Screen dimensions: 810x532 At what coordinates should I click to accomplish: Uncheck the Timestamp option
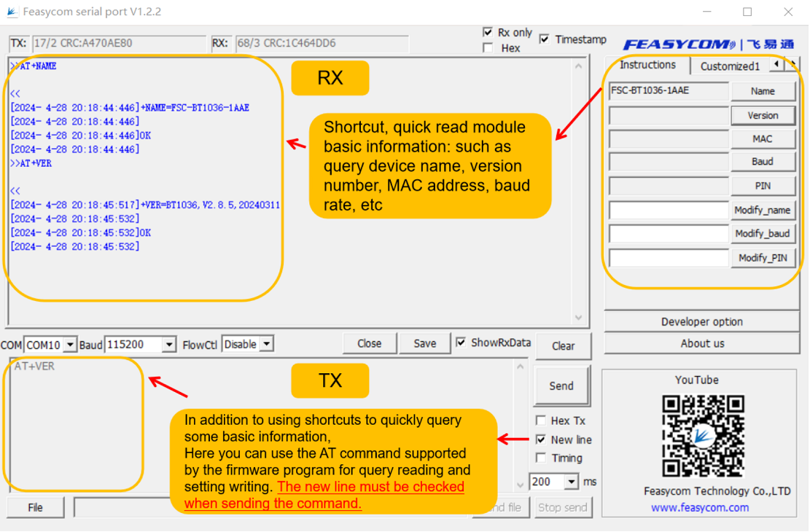point(545,39)
